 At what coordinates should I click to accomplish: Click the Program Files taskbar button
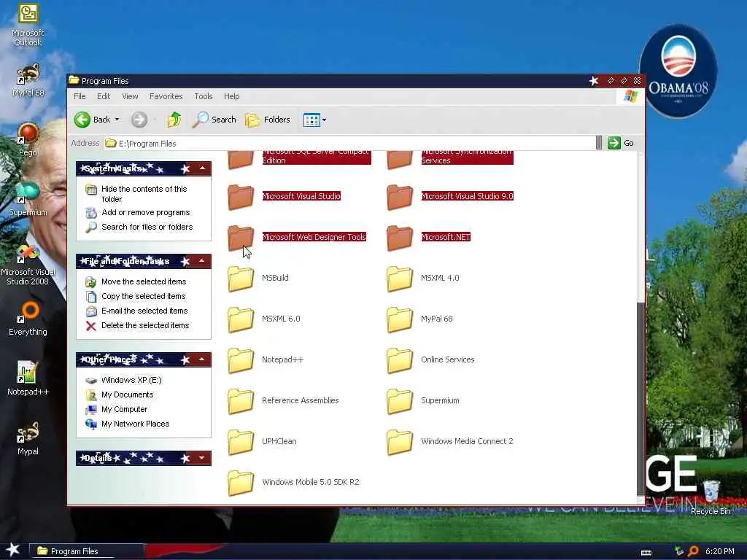87,551
